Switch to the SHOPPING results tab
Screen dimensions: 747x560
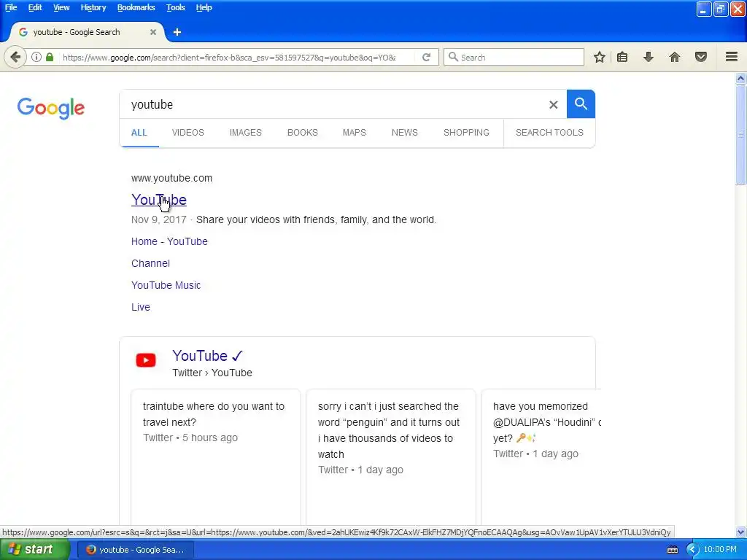click(x=466, y=133)
